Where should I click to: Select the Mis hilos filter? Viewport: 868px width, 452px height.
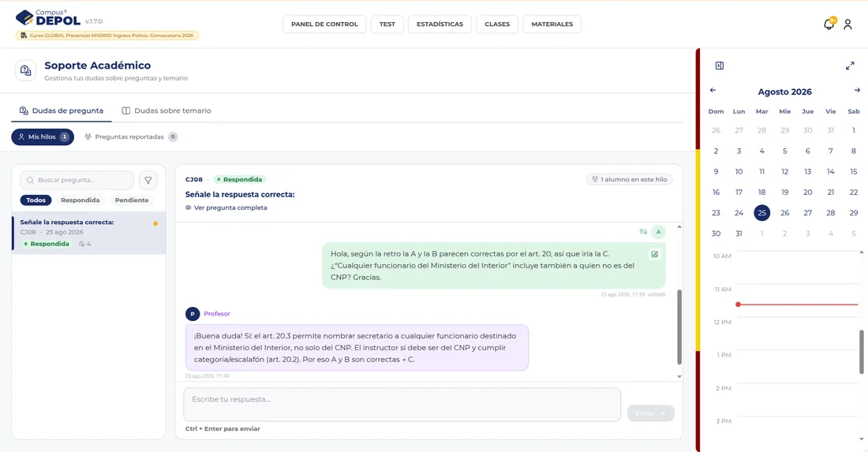[x=43, y=136]
